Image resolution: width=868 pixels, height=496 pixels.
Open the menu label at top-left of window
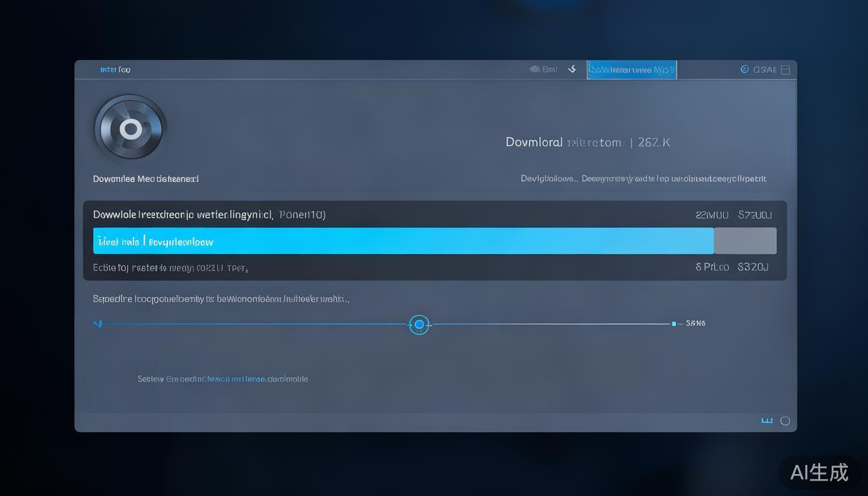click(x=115, y=70)
